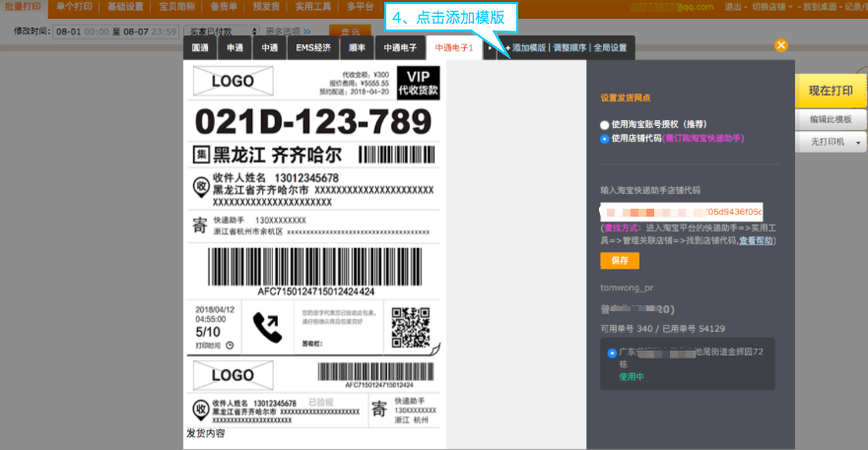Close the template dialog with orange X
Image resolution: width=868 pixels, height=450 pixels.
tap(781, 45)
